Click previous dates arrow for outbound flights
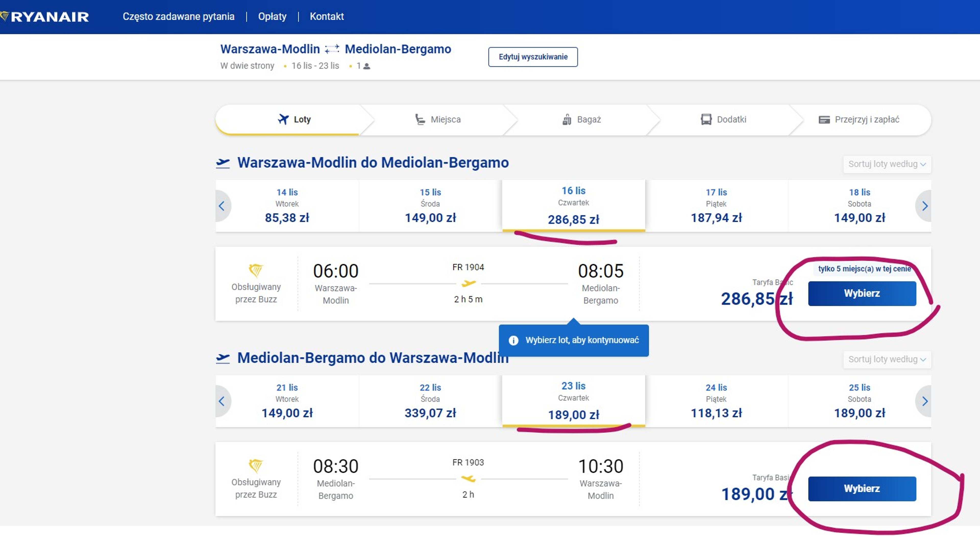 click(222, 206)
